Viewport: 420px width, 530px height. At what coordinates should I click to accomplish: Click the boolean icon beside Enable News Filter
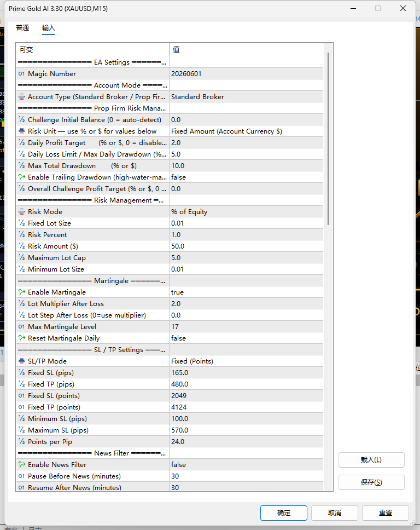22,464
